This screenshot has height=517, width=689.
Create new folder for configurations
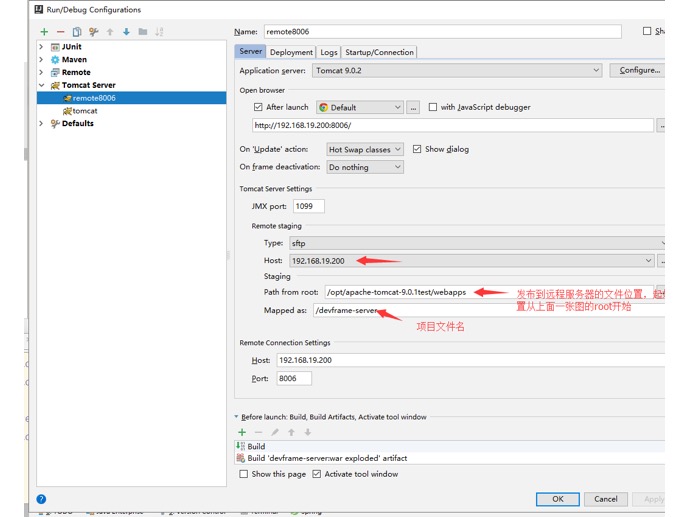(143, 32)
